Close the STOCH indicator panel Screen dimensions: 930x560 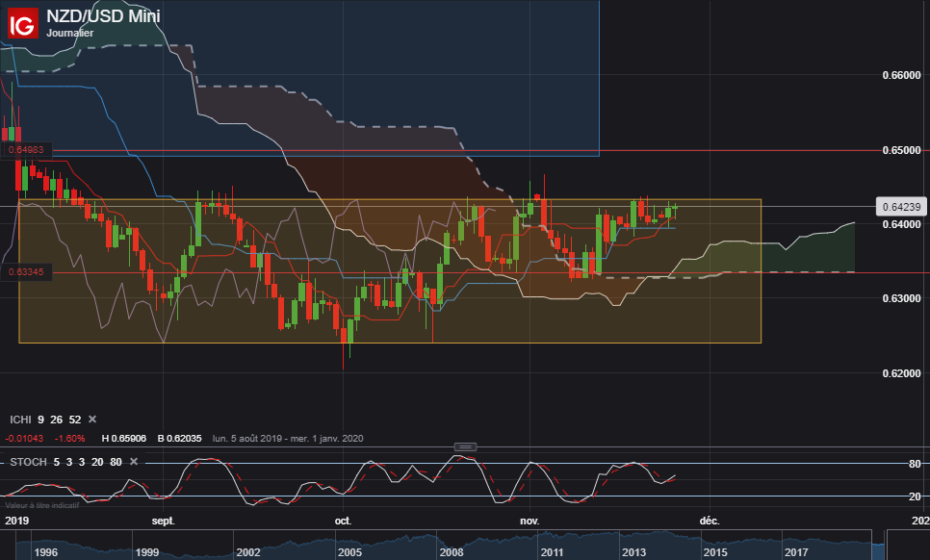[x=134, y=462]
